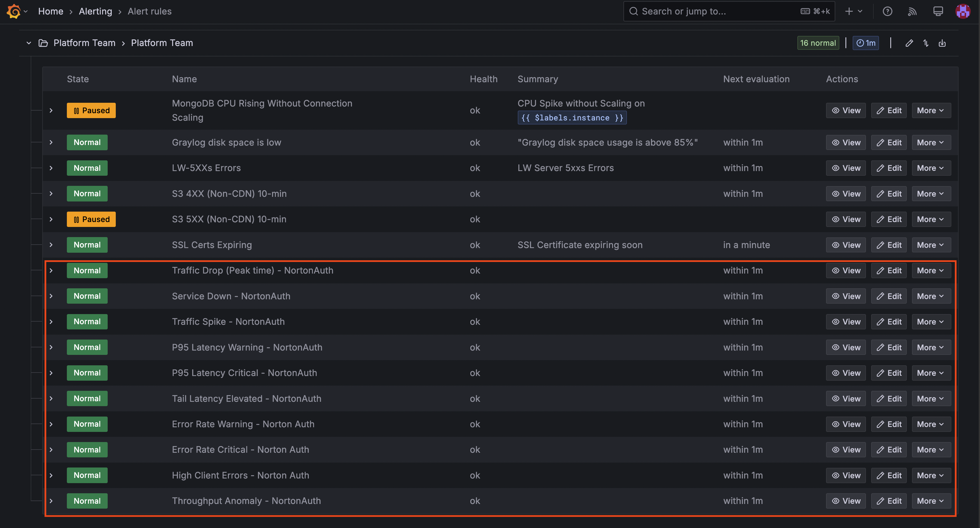
Task: Open the user avatar profile menu
Action: pyautogui.click(x=963, y=11)
